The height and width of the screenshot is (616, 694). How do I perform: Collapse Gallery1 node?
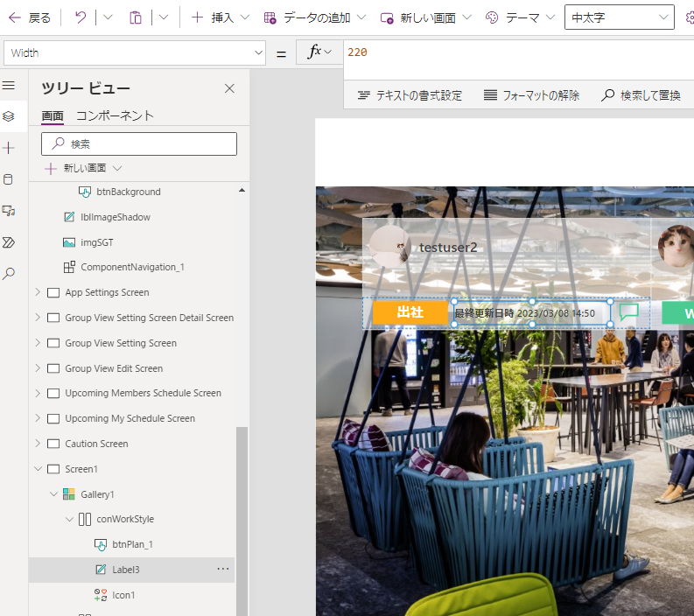coord(53,493)
